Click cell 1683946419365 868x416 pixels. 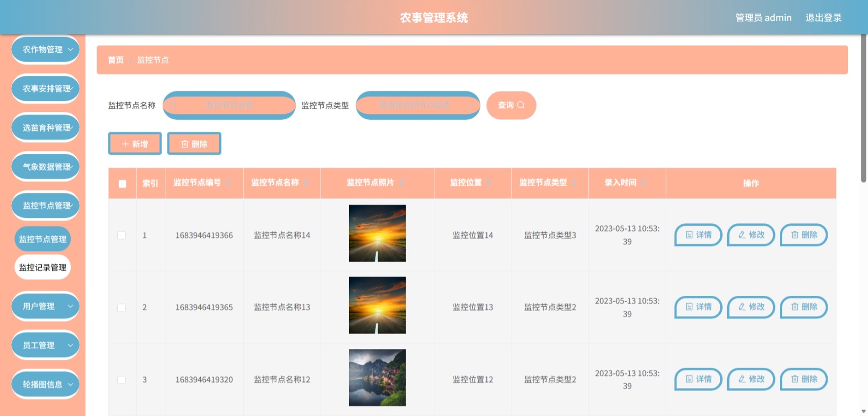point(204,307)
